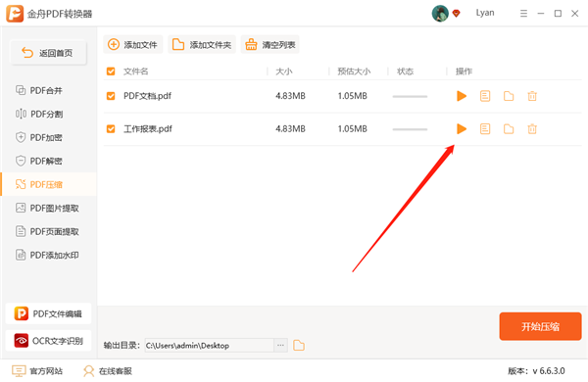Open the hamburger menu in title bar
Viewport: 588px width, 382px height.
tap(523, 14)
